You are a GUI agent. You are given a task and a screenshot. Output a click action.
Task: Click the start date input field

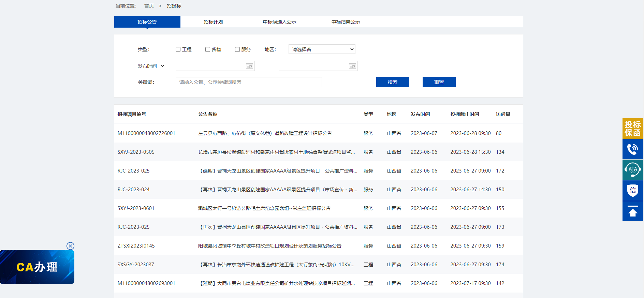click(215, 66)
